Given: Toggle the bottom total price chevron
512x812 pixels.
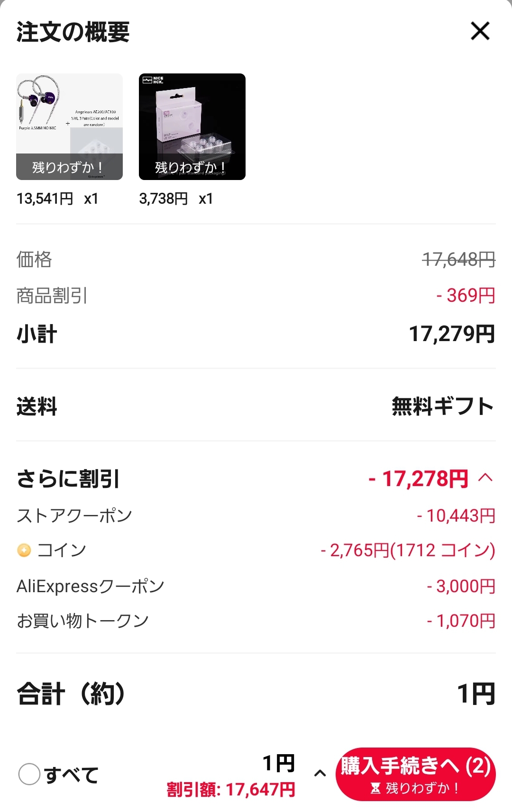Looking at the screenshot, I should 320,773.
